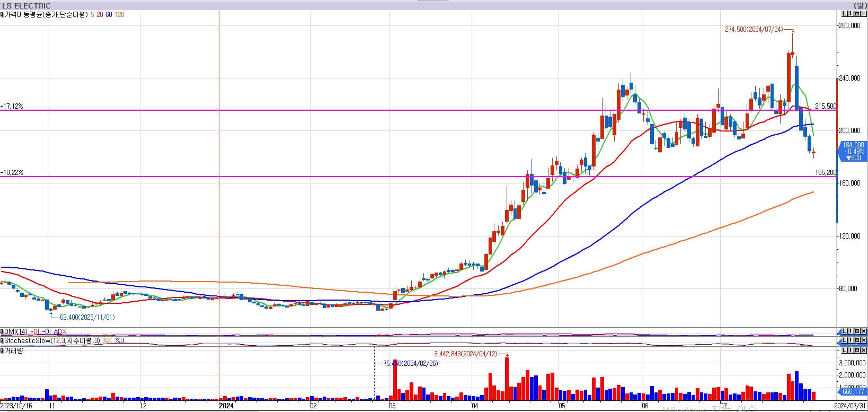Screen dimensions: 868x412
Task: Click the 2023/10/16 start date label
Action: pos(16,406)
